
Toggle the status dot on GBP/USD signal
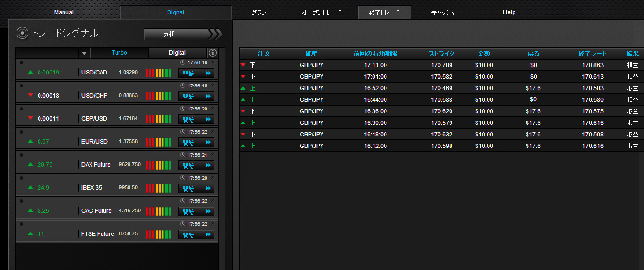[x=21, y=109]
